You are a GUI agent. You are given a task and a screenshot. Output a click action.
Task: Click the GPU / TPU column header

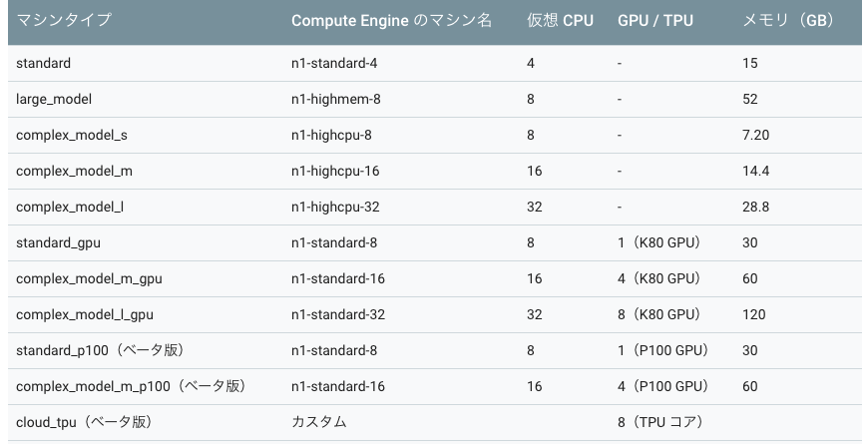point(654,20)
